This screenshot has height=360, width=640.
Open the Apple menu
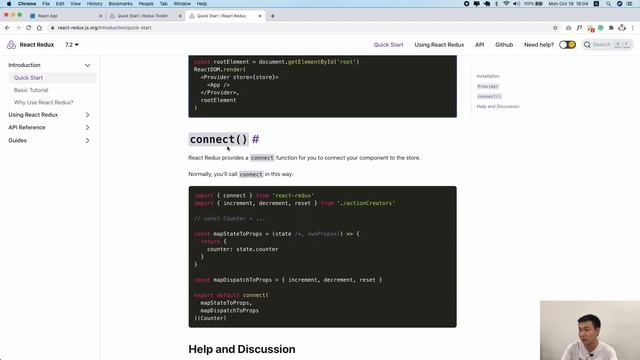click(x=9, y=4)
